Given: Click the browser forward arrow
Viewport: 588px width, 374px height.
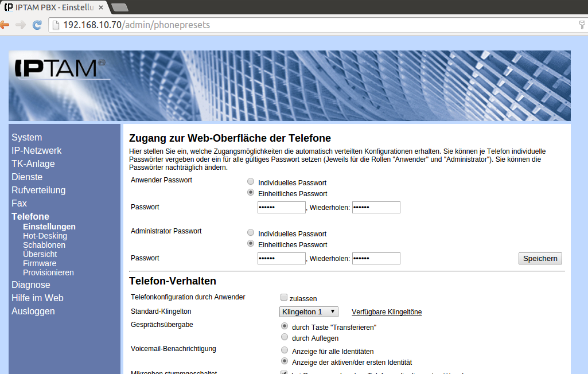Looking at the screenshot, I should [21, 25].
